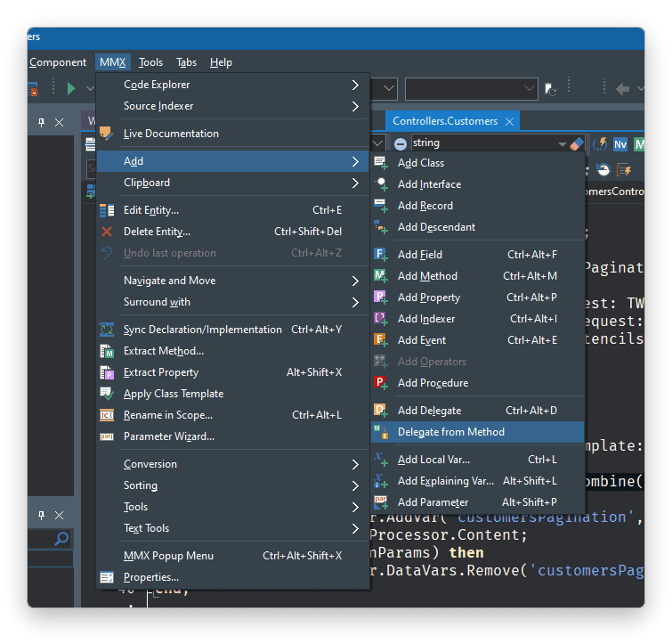This screenshot has height=644, width=672.
Task: Open the MMX menu
Action: coord(113,62)
